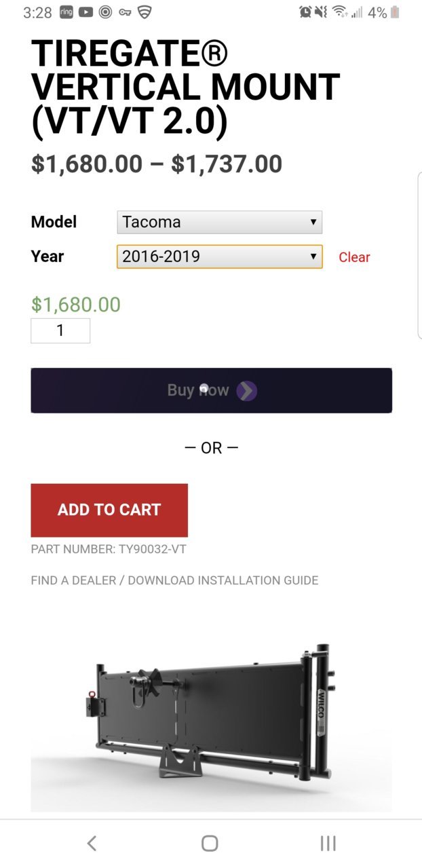Click the quantity input field
Viewport: 422px width, 868px height.
60,331
